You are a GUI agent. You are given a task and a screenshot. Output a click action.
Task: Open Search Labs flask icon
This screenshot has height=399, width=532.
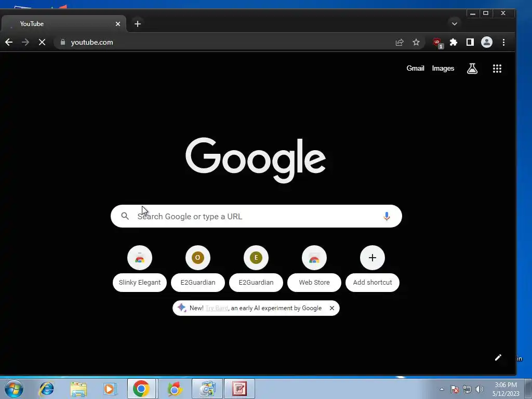[x=472, y=69]
